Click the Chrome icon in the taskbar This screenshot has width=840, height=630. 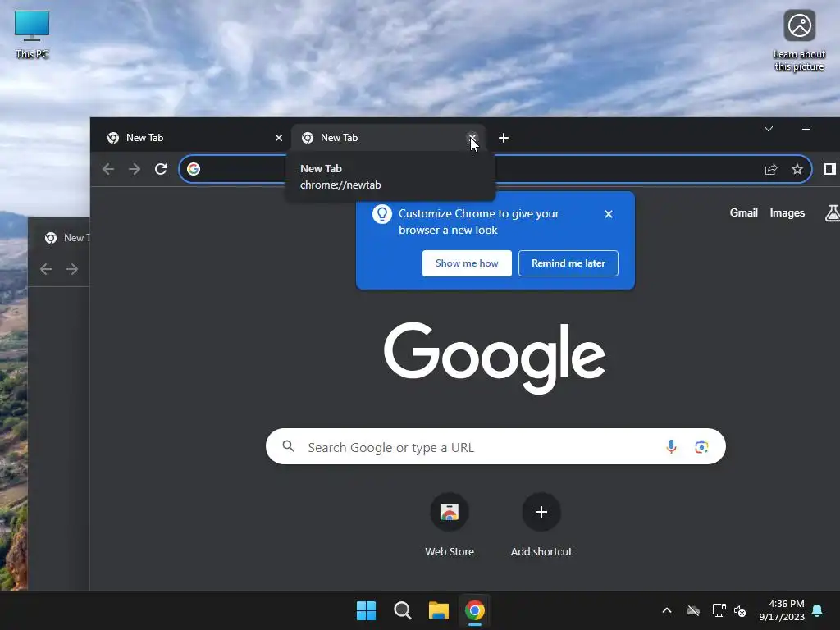475,610
